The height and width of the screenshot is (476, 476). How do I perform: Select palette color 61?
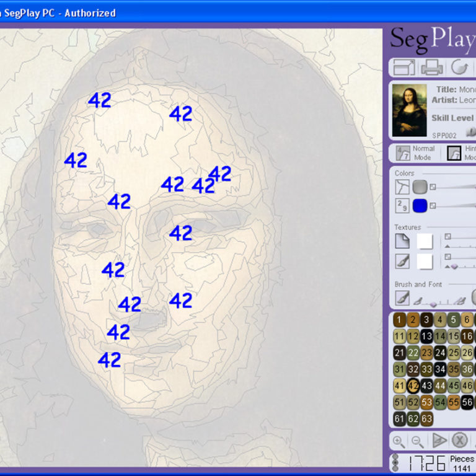(x=399, y=418)
